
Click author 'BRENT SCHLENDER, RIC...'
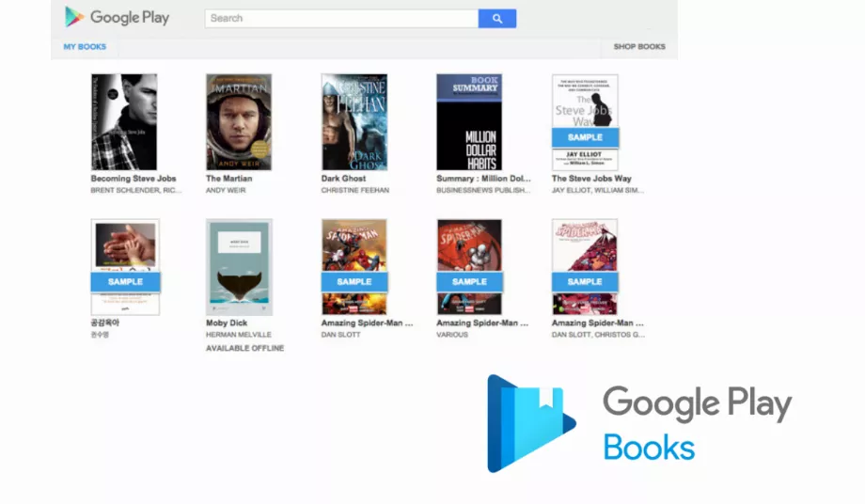pyautogui.click(x=136, y=190)
